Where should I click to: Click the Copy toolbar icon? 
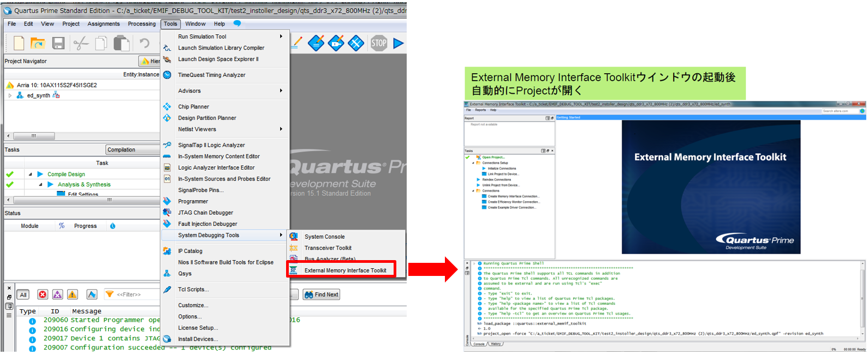tap(101, 43)
